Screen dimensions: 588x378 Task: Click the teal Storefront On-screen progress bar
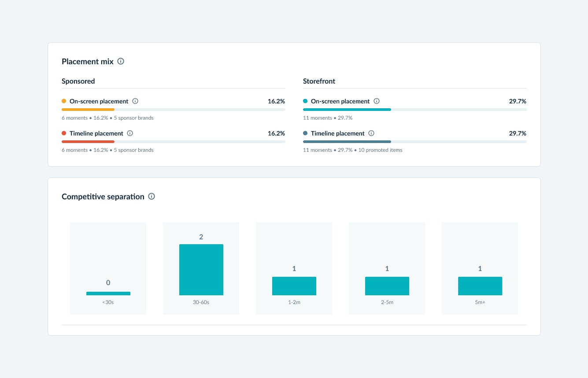(347, 110)
